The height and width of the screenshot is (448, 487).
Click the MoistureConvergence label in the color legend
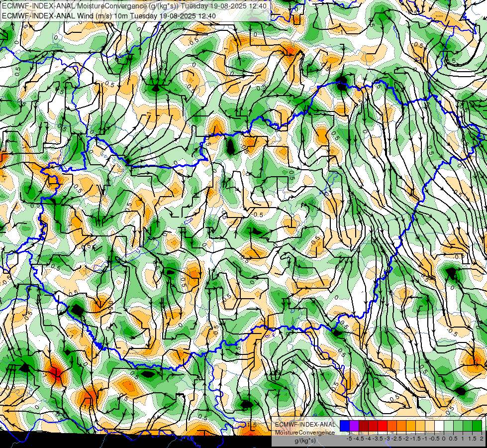tap(305, 433)
